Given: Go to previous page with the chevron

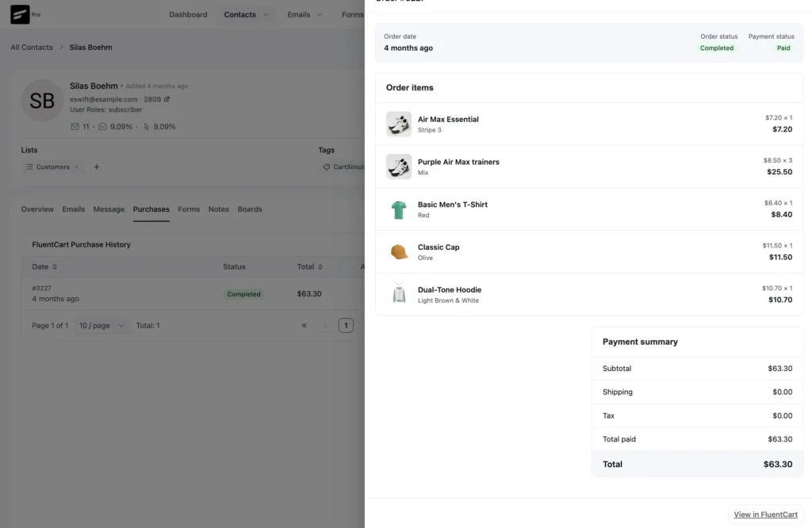Looking at the screenshot, I should pyautogui.click(x=325, y=326).
